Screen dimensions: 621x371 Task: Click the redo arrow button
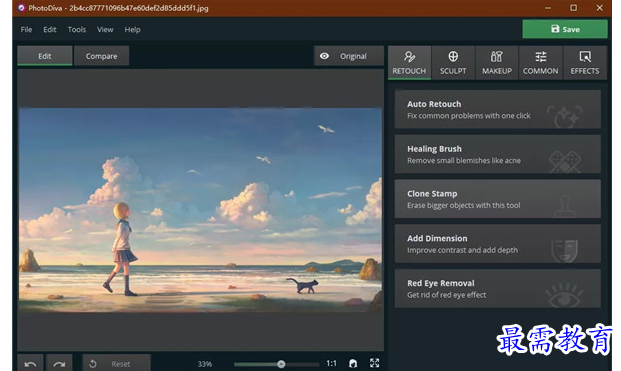coord(59,363)
